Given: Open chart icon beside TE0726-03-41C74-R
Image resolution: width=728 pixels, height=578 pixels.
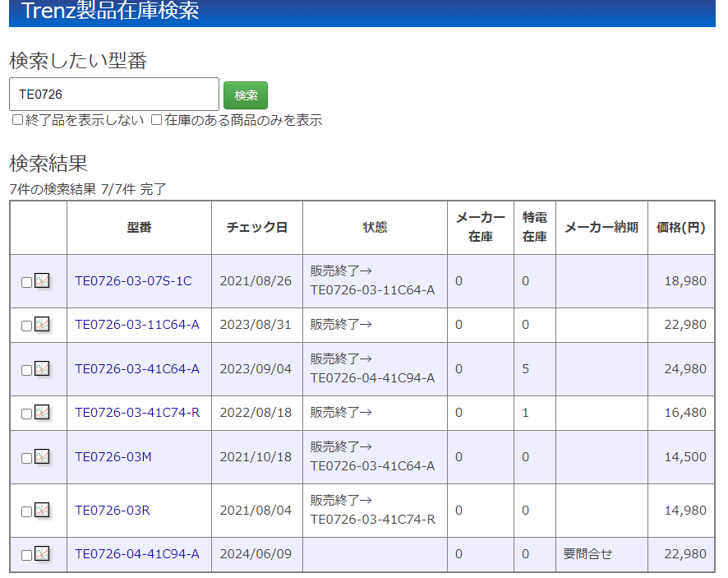Looking at the screenshot, I should coord(42,413).
